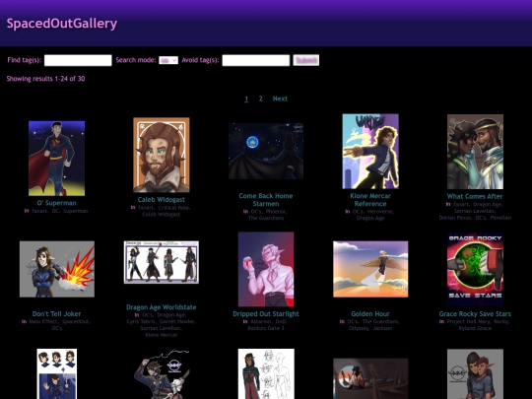
Task: Click the O' Superman title link
Action: [57, 203]
